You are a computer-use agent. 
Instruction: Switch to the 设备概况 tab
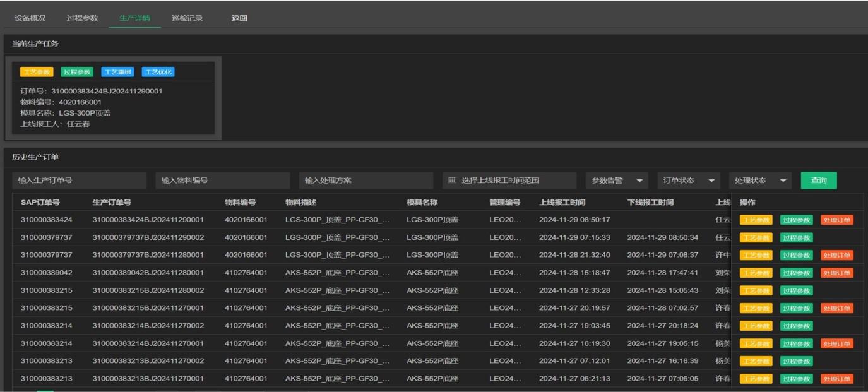click(30, 18)
